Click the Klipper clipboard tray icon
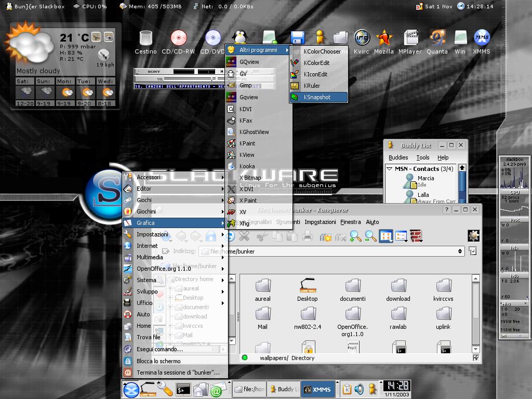 tap(347, 389)
